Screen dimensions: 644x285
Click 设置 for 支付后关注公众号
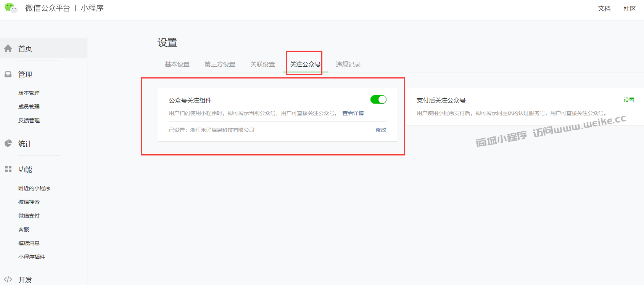(629, 100)
